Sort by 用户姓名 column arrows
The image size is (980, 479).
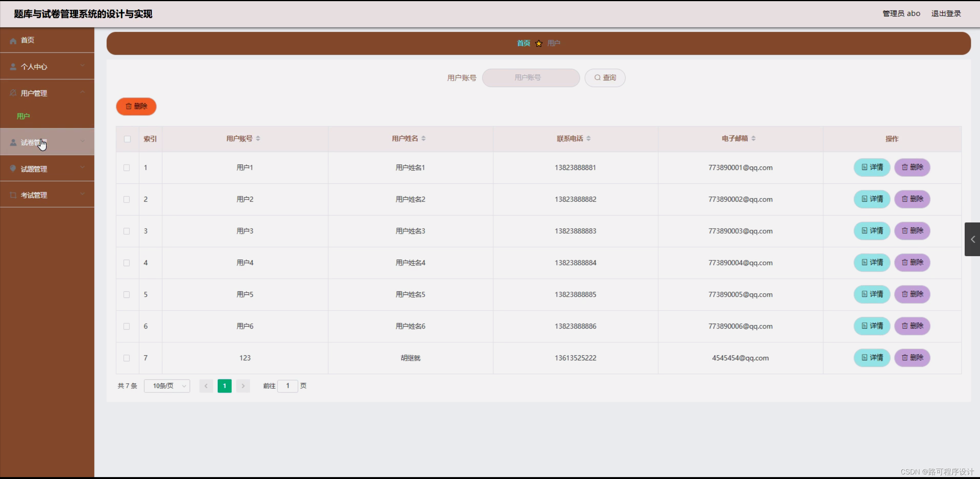coord(423,139)
